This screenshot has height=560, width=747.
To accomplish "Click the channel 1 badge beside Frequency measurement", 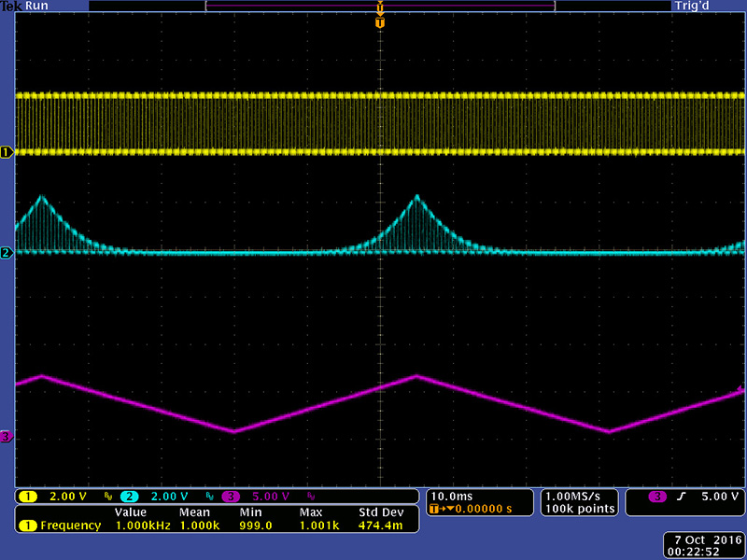I will pos(28,525).
